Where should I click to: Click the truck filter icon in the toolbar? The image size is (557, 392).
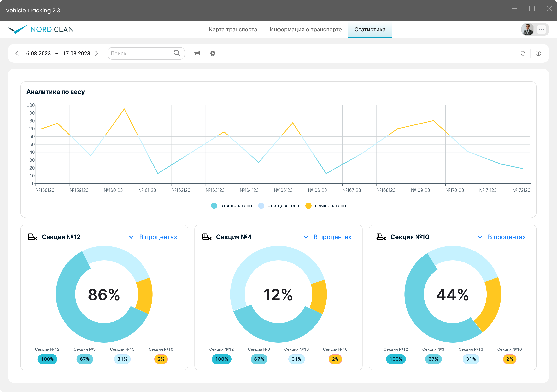197,53
